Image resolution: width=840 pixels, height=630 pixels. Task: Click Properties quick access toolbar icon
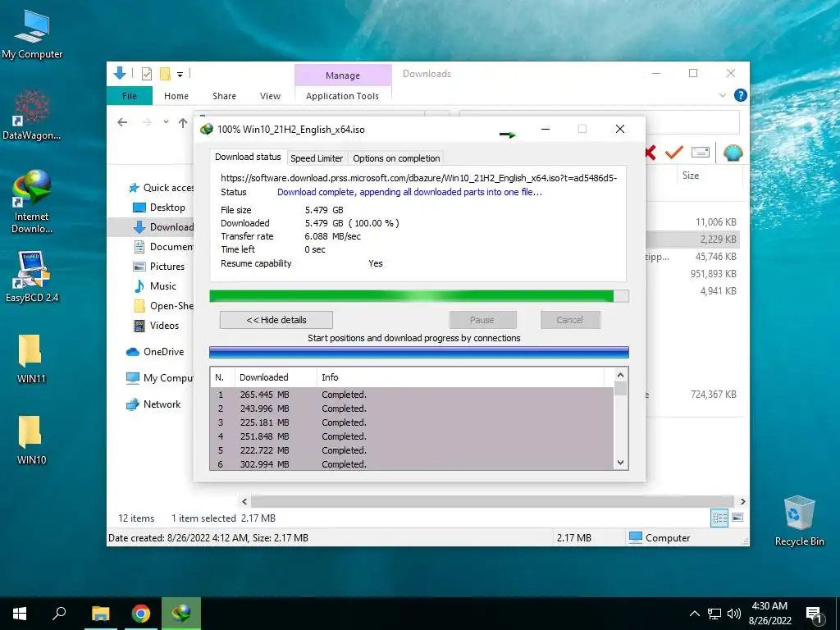coord(146,74)
